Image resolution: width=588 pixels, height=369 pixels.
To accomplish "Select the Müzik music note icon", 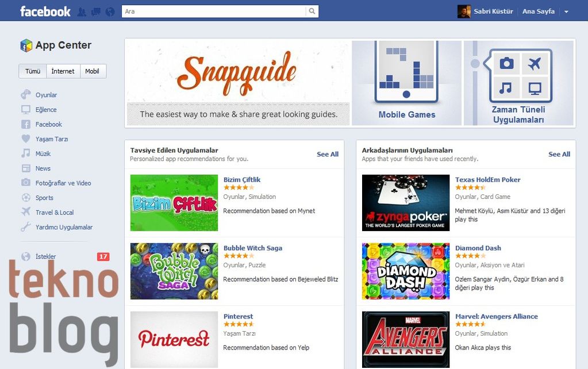I will pos(26,153).
